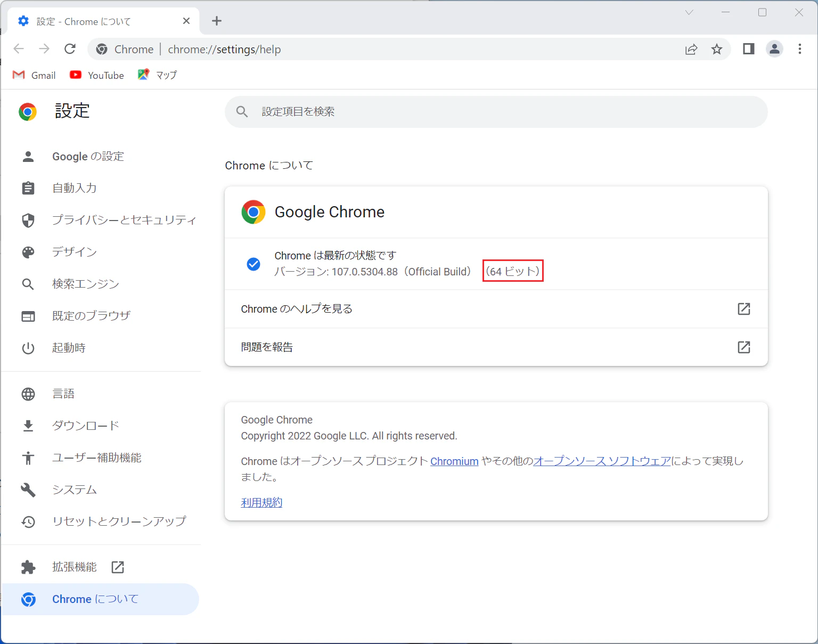Open the side panel icon

pos(749,49)
